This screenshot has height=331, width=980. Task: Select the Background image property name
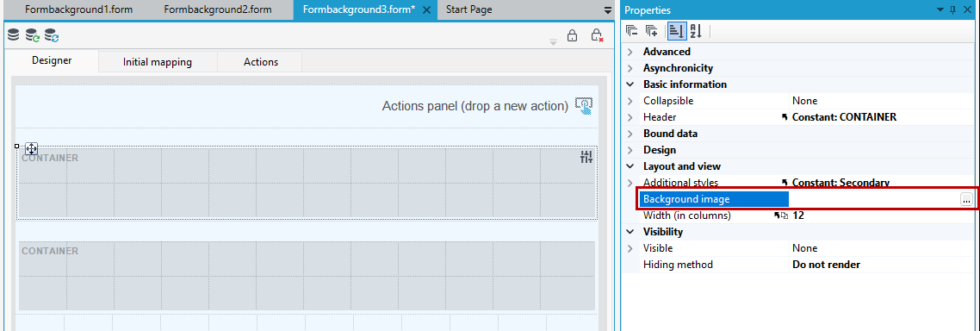coord(686,200)
